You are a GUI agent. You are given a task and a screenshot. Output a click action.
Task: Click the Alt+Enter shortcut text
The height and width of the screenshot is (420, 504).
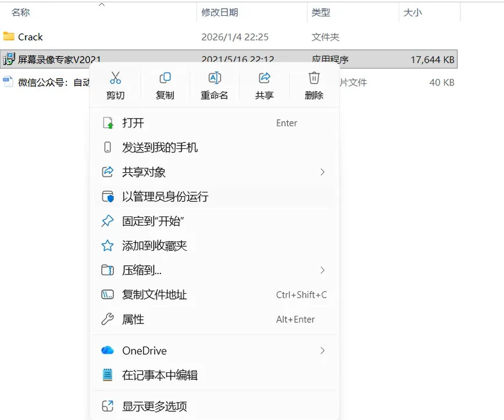pyautogui.click(x=295, y=319)
